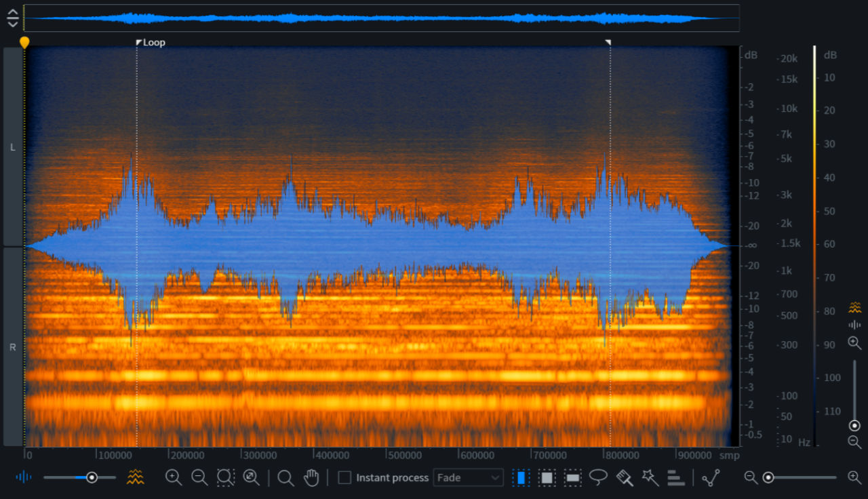Click the horizontal zoom in icon at bottom right

click(854, 477)
